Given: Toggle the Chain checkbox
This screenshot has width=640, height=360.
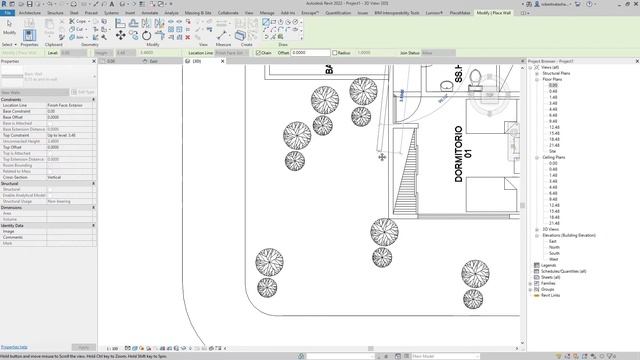Looking at the screenshot, I should 258,53.
